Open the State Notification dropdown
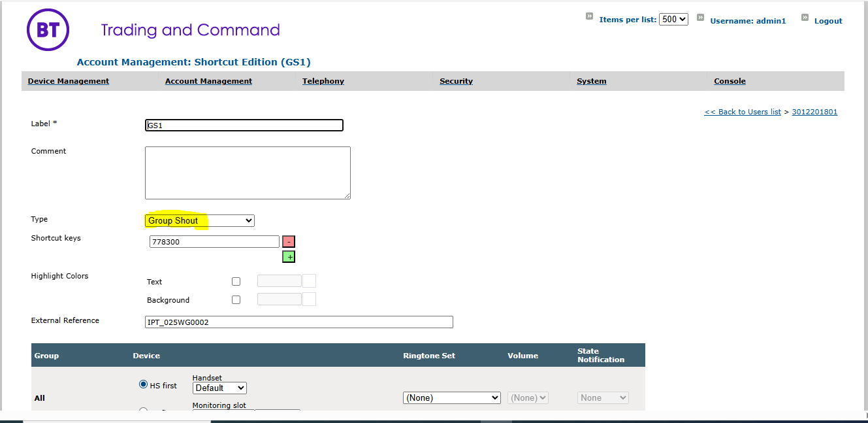Image resolution: width=868 pixels, height=423 pixels. point(603,398)
